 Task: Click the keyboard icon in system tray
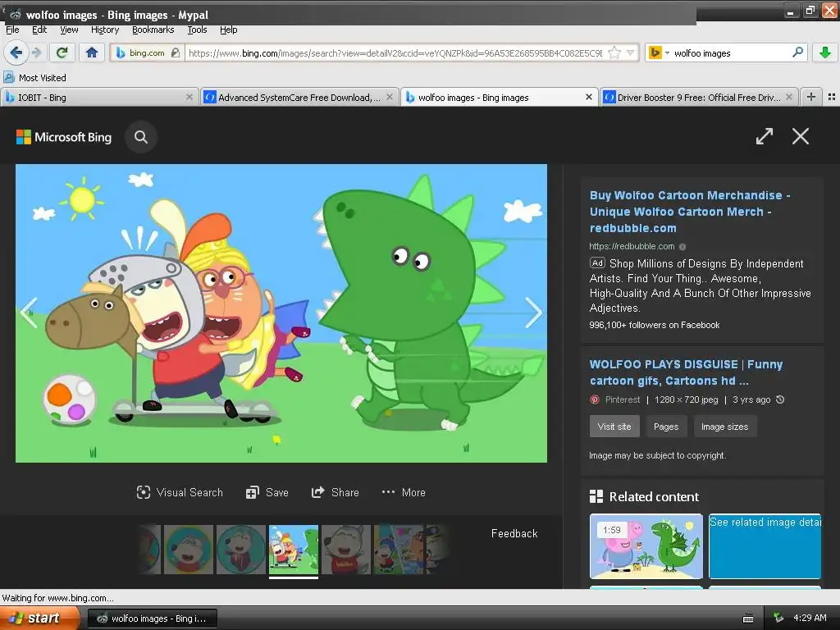[x=748, y=619]
